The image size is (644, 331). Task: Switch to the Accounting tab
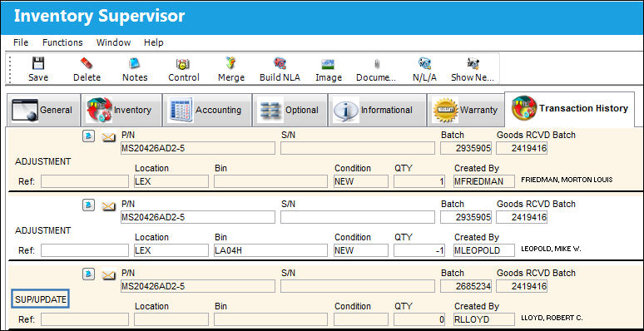tap(207, 110)
